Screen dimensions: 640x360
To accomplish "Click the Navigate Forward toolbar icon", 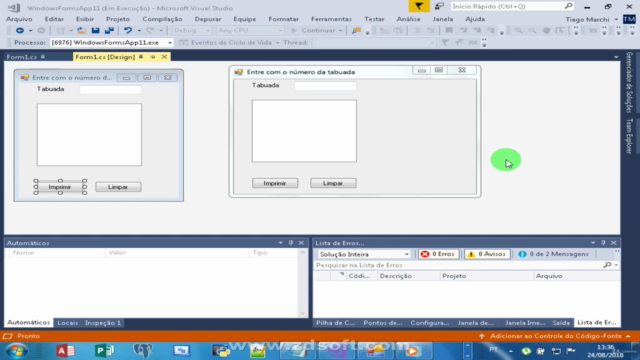I will (41, 31).
